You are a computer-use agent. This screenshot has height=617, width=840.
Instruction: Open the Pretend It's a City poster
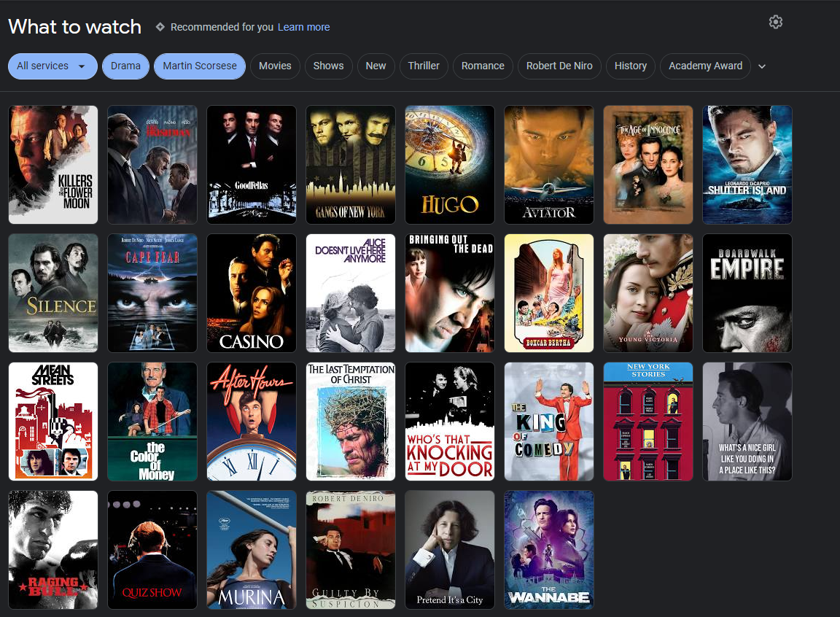(x=449, y=550)
